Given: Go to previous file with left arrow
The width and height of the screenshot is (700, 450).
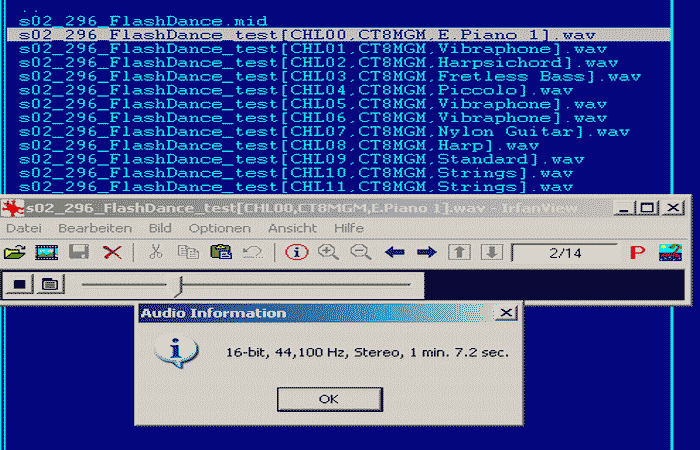Looking at the screenshot, I should 394,252.
